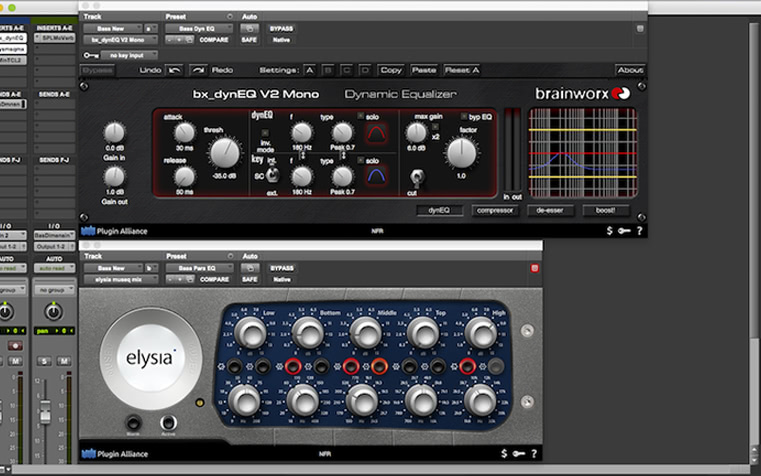Screen dimensions: 761x476
Task: Select Settings slot B
Action: 328,70
